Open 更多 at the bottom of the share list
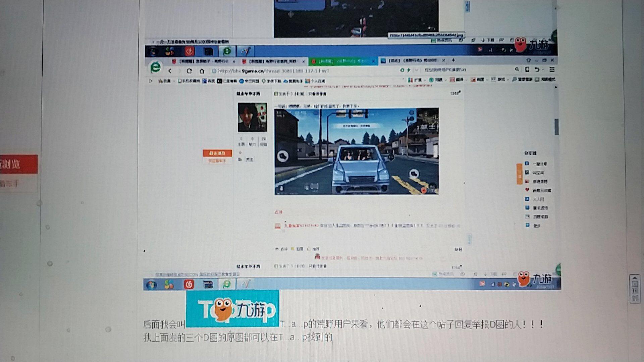The height and width of the screenshot is (362, 644). [533, 226]
